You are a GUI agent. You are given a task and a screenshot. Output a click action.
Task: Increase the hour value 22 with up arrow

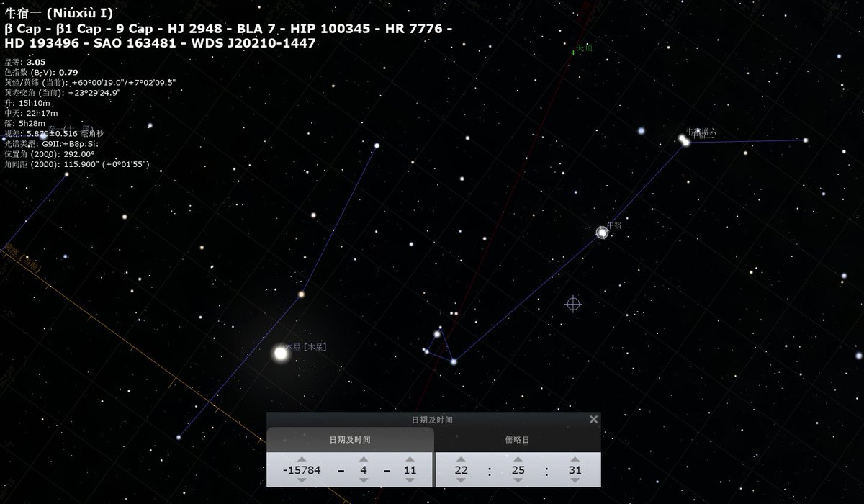click(462, 459)
